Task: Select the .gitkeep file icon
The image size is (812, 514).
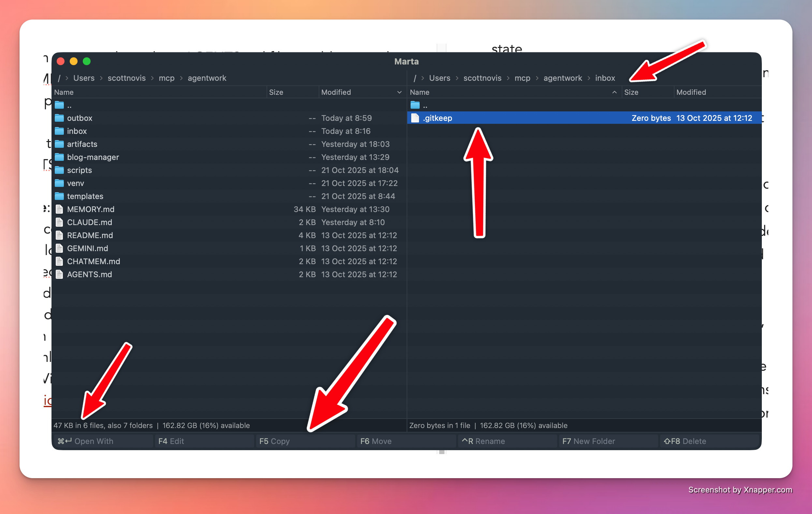Action: tap(415, 118)
